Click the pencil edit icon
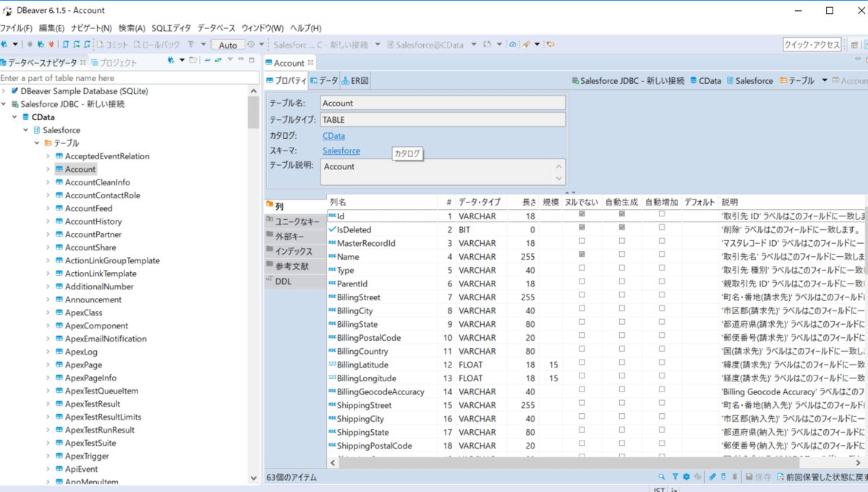The height and width of the screenshot is (492, 868). tap(712, 477)
